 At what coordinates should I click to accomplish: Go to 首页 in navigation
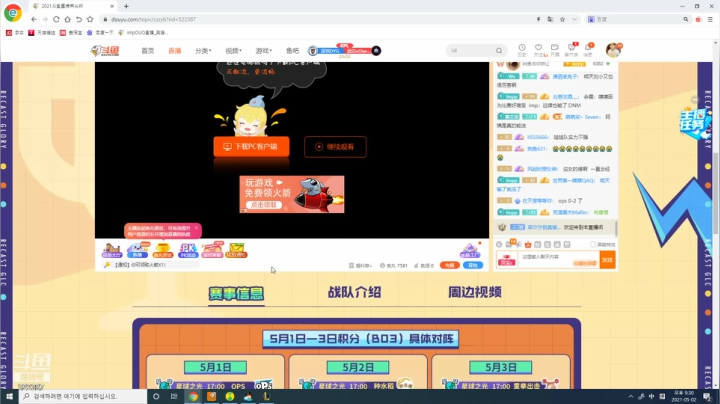point(147,50)
